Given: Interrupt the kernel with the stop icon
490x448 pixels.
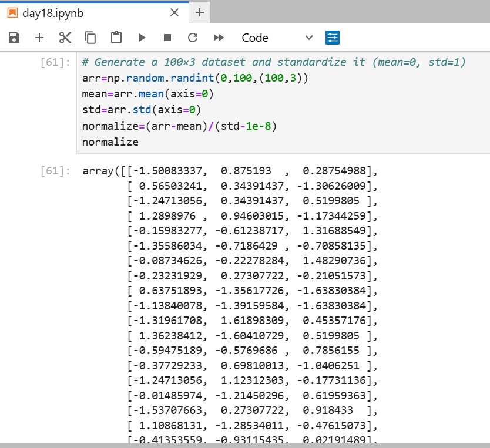Looking at the screenshot, I should (167, 37).
